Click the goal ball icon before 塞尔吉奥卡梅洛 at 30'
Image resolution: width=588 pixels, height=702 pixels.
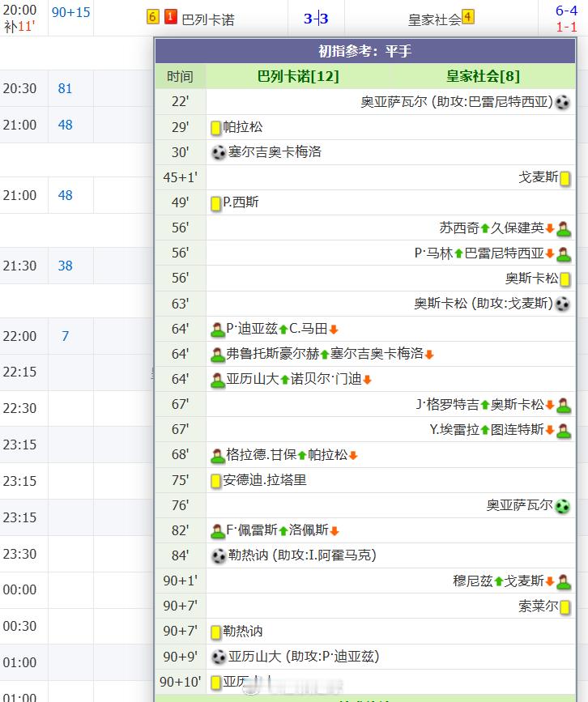coord(219,153)
